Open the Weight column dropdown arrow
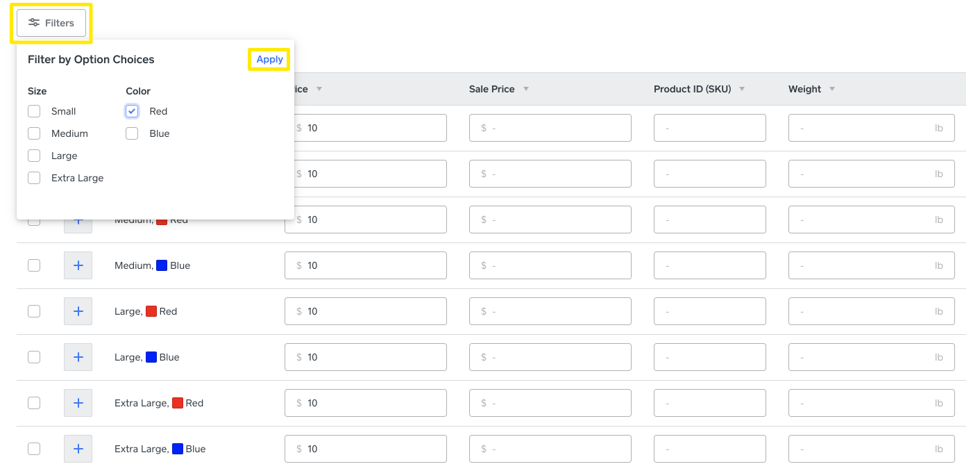 pyautogui.click(x=832, y=89)
